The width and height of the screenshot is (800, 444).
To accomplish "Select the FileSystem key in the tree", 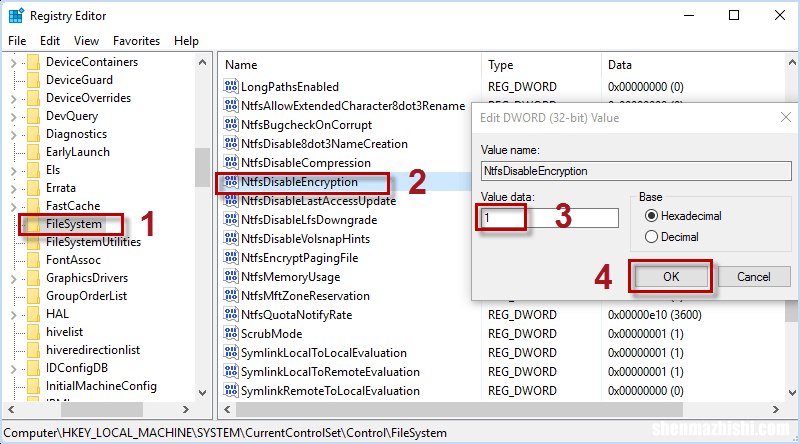I will click(73, 224).
